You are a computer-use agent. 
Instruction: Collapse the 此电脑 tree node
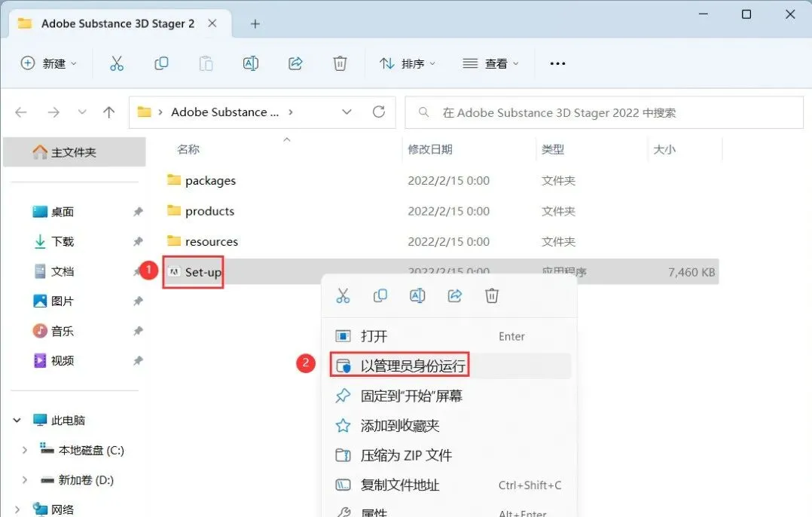[x=17, y=420]
